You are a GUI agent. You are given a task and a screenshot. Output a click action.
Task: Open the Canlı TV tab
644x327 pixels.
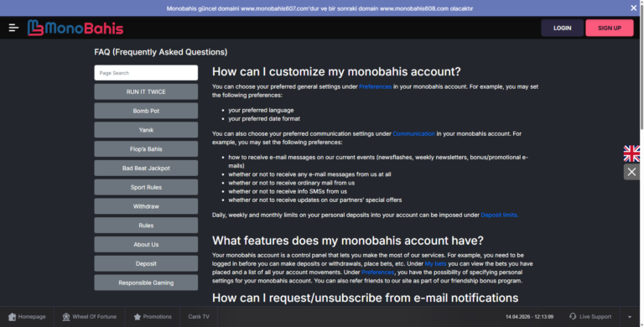coord(199,317)
